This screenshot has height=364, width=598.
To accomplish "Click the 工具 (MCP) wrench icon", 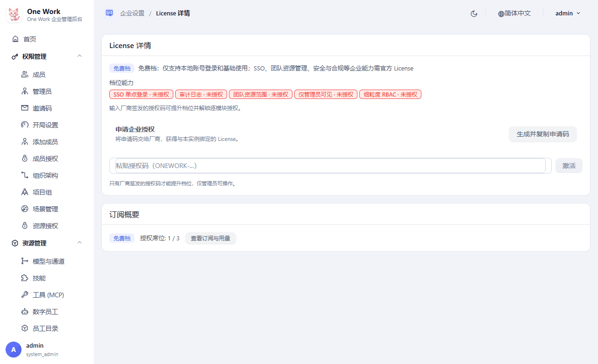I will click(25, 295).
